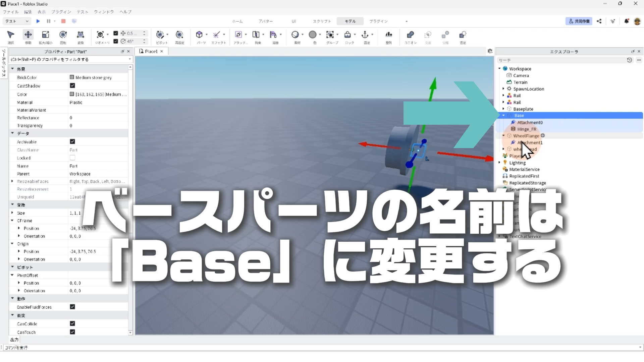Expand the SpawnLocation tree node
The height and width of the screenshot is (362, 644).
[503, 89]
